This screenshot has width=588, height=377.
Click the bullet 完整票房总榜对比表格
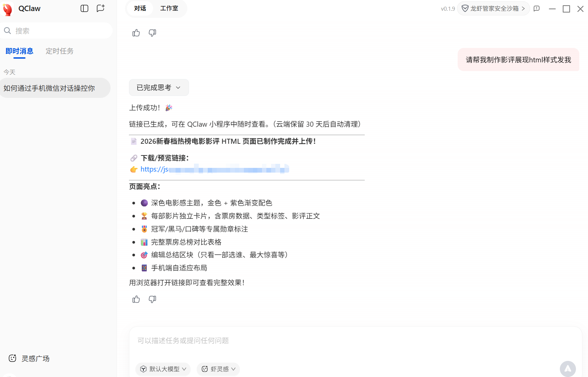[x=186, y=242]
